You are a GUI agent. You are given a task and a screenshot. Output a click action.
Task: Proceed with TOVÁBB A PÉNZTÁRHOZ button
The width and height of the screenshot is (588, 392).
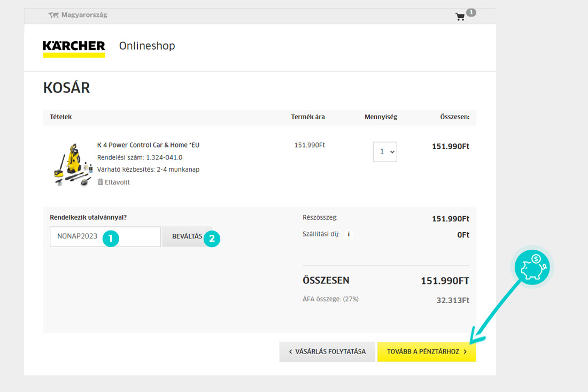point(427,351)
